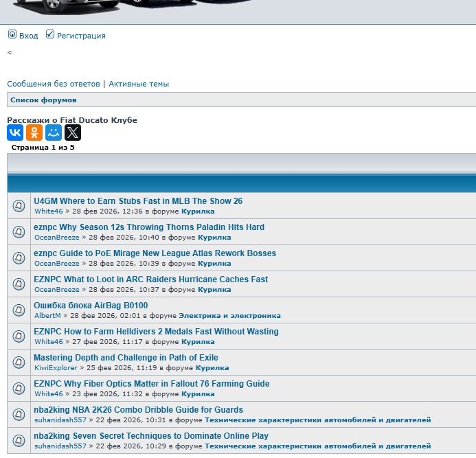The width and height of the screenshot is (476, 458).
Task: Open Электрика и электроника forum link
Action: 230,316
